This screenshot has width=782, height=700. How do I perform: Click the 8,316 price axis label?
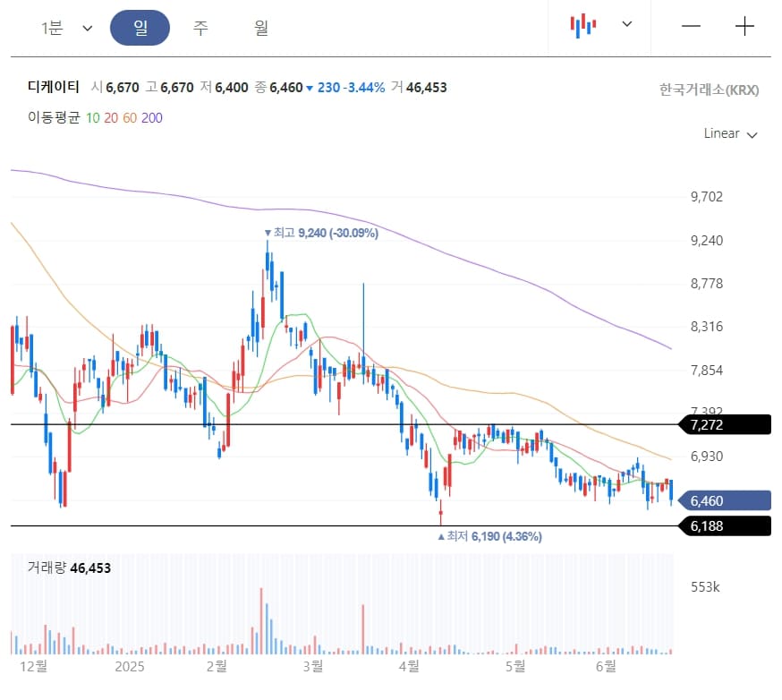[x=707, y=327]
